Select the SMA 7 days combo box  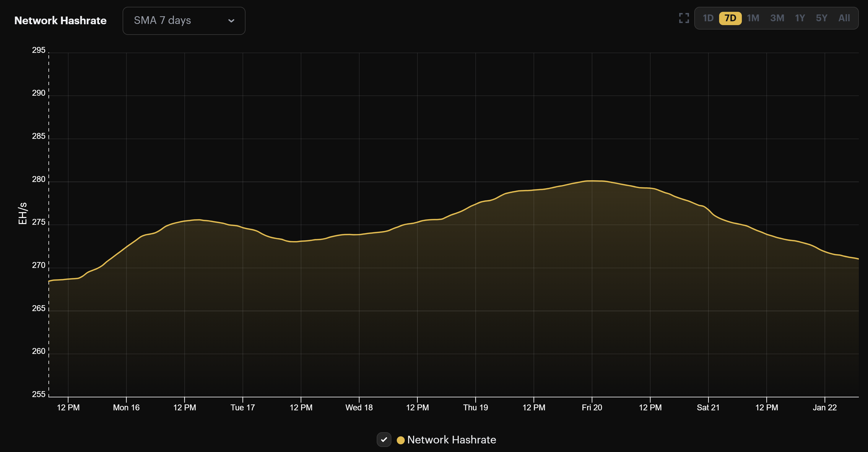[184, 21]
